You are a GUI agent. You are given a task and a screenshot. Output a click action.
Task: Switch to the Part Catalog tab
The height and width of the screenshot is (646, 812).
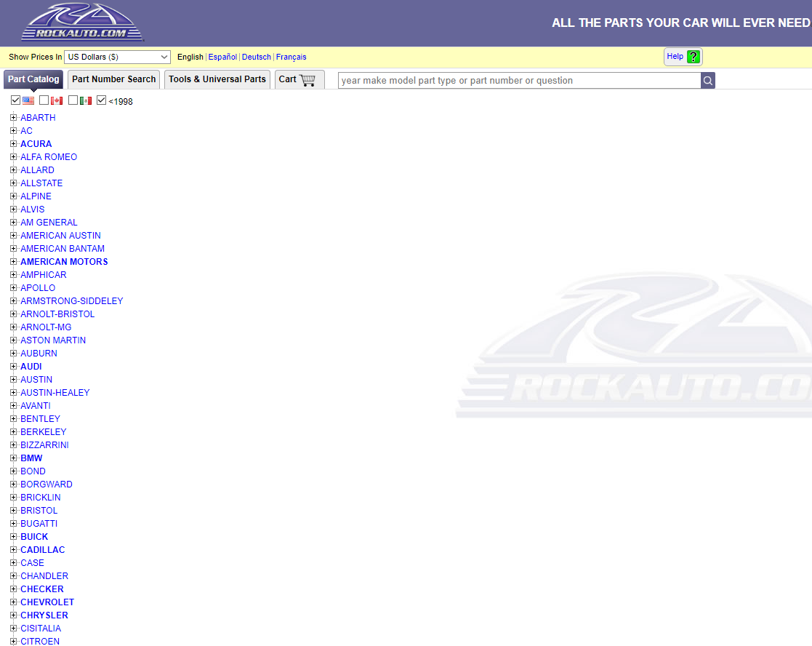[33, 79]
